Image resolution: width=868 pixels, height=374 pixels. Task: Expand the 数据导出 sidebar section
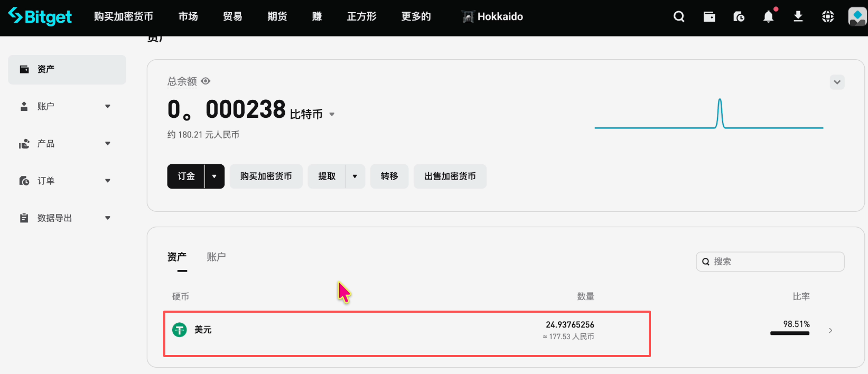pos(67,218)
